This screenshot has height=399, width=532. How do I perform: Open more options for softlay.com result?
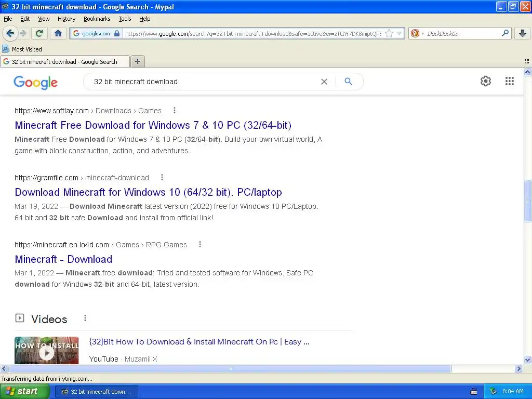175,110
